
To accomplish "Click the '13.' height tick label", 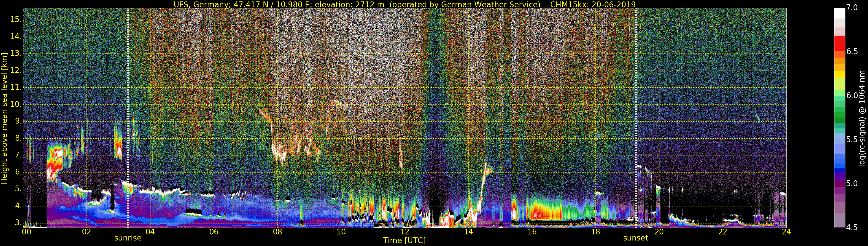I will coord(16,54).
